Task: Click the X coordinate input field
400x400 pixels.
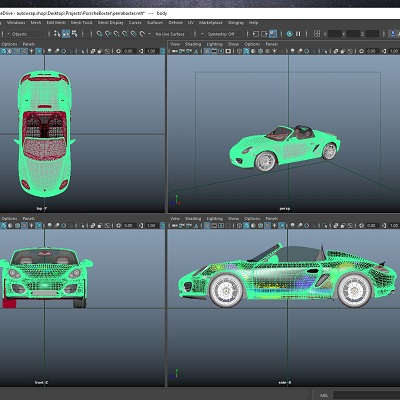Action: point(335,34)
